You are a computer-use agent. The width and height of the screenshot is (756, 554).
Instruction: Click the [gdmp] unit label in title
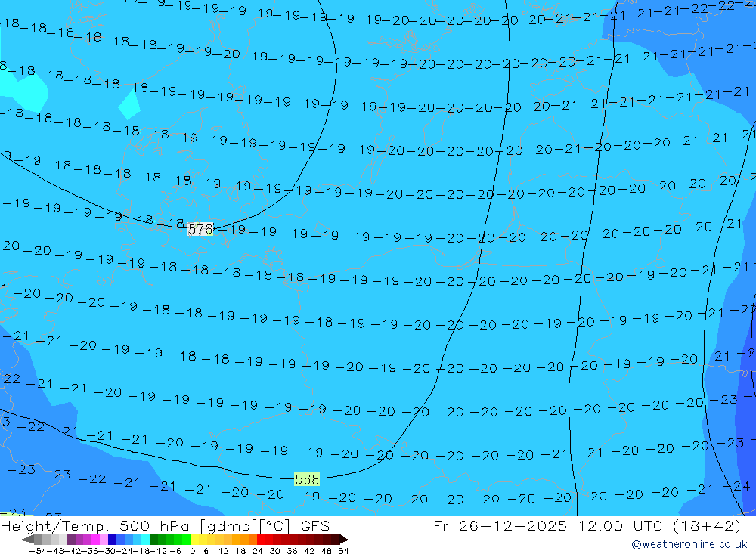point(228,526)
